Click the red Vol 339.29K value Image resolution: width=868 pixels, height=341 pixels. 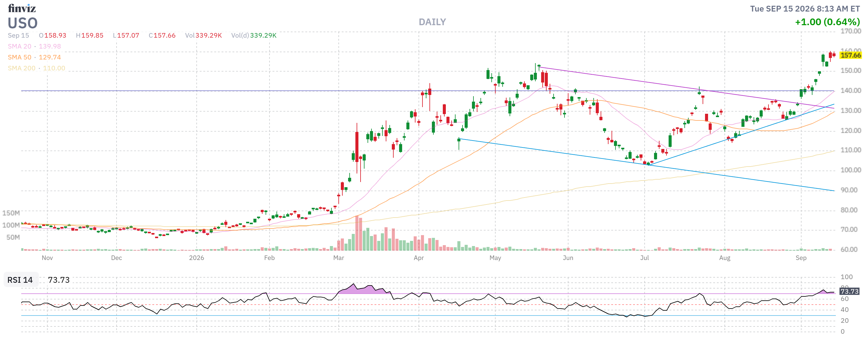(209, 35)
